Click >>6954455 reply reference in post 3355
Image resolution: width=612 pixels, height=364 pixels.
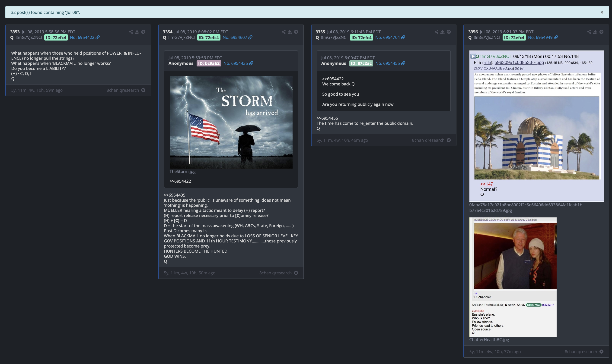click(x=327, y=118)
